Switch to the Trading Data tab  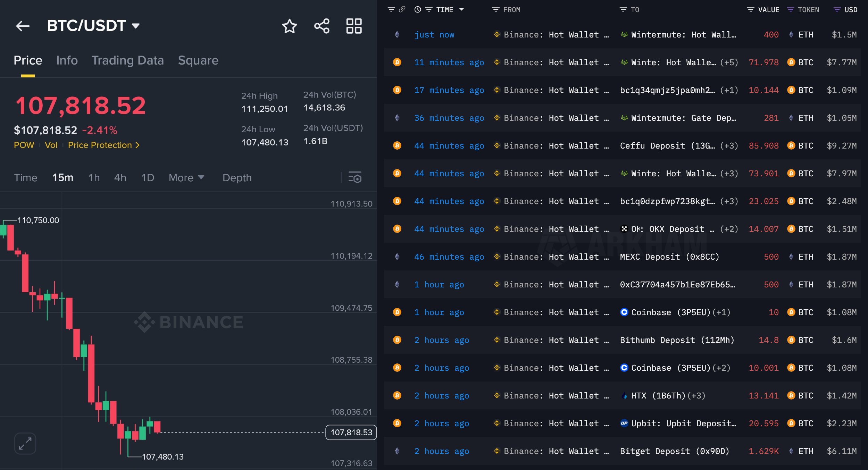click(128, 60)
